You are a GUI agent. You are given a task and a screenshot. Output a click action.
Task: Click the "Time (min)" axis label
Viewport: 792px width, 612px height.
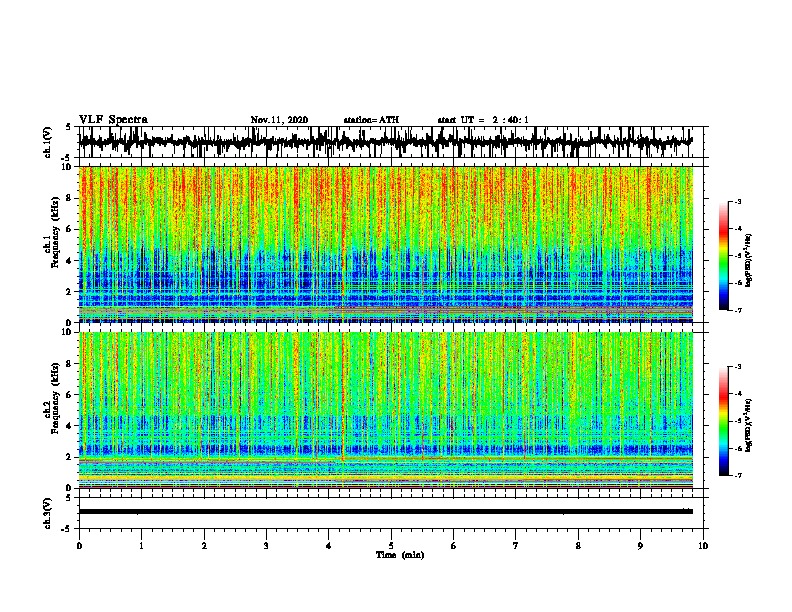pos(400,555)
